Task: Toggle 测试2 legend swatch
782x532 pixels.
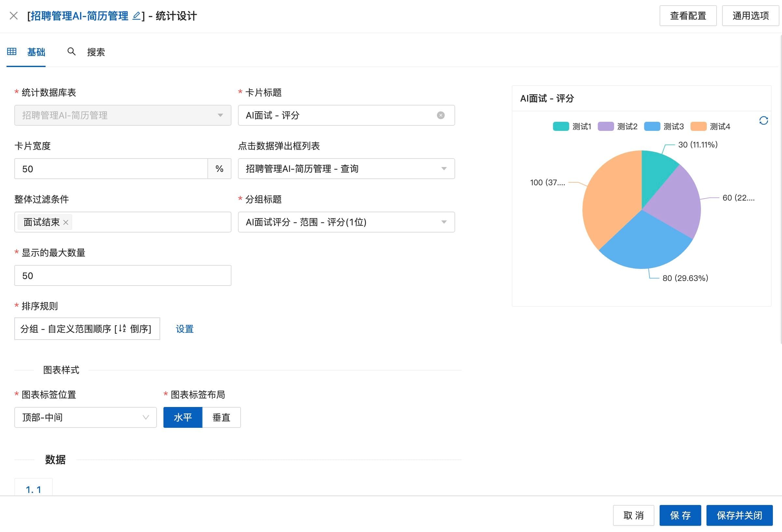Action: (605, 127)
